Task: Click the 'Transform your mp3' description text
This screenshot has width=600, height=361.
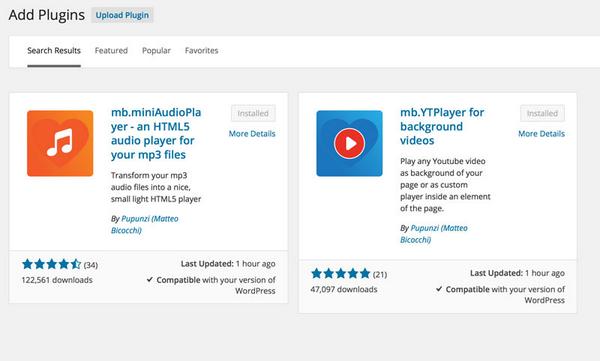Action: pos(156,187)
